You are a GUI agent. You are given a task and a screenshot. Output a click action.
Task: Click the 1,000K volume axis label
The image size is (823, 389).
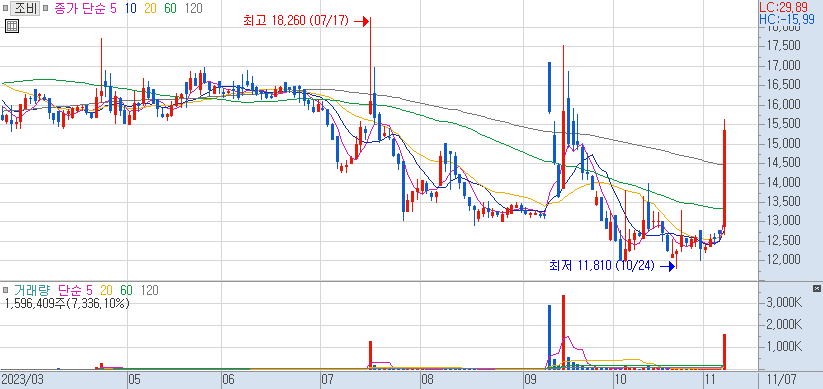pyautogui.click(x=785, y=346)
